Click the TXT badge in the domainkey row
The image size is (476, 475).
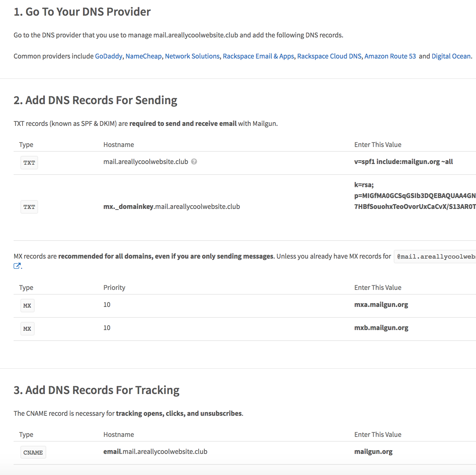[x=29, y=207]
